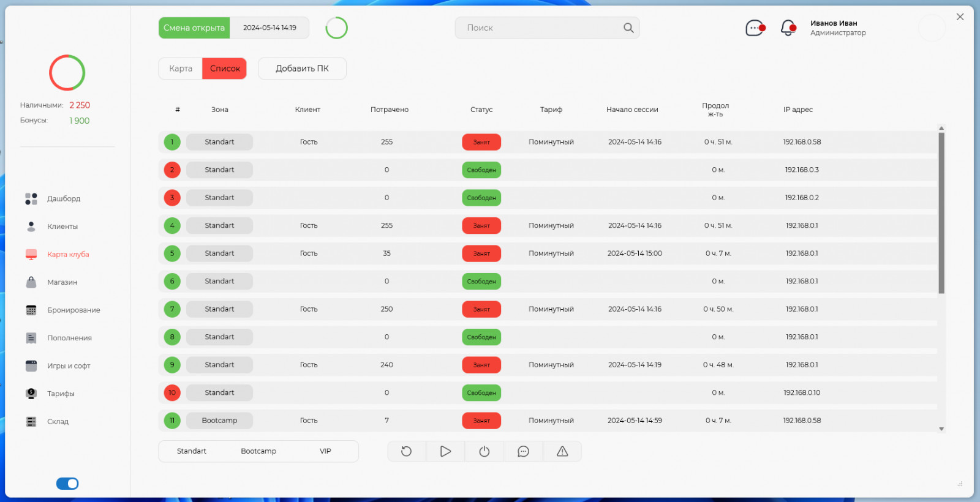Screen dimensions: 980x502
Task: Click the restart PC icon
Action: click(406, 452)
